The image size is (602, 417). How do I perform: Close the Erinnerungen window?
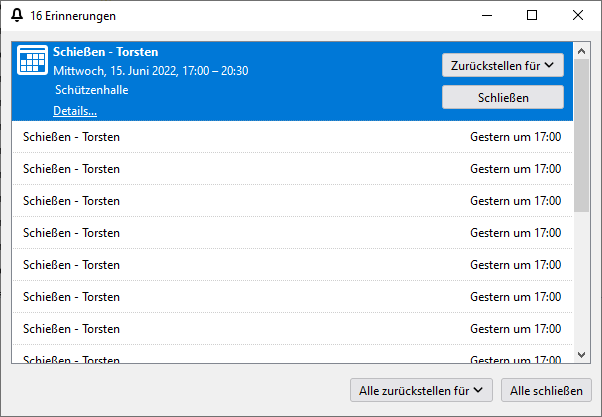tap(577, 15)
